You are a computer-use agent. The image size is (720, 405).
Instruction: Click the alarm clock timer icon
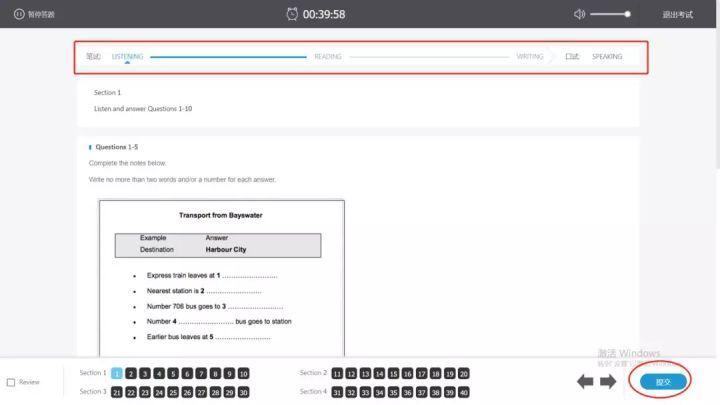pos(292,14)
